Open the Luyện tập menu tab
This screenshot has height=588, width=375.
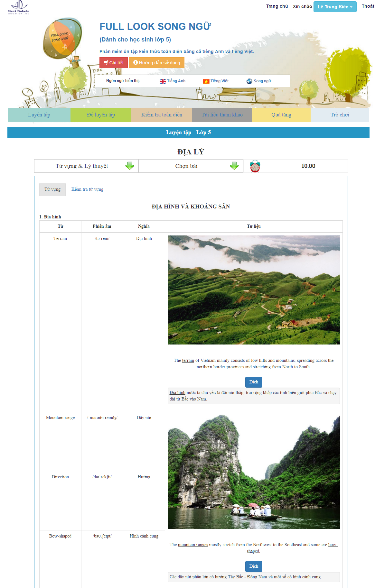tap(39, 115)
